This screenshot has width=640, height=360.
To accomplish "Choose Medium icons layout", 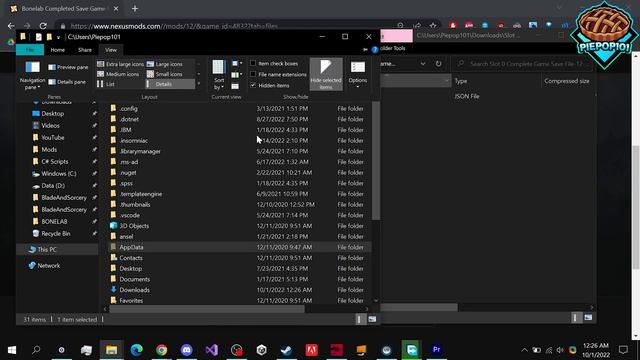I will pyautogui.click(x=118, y=74).
